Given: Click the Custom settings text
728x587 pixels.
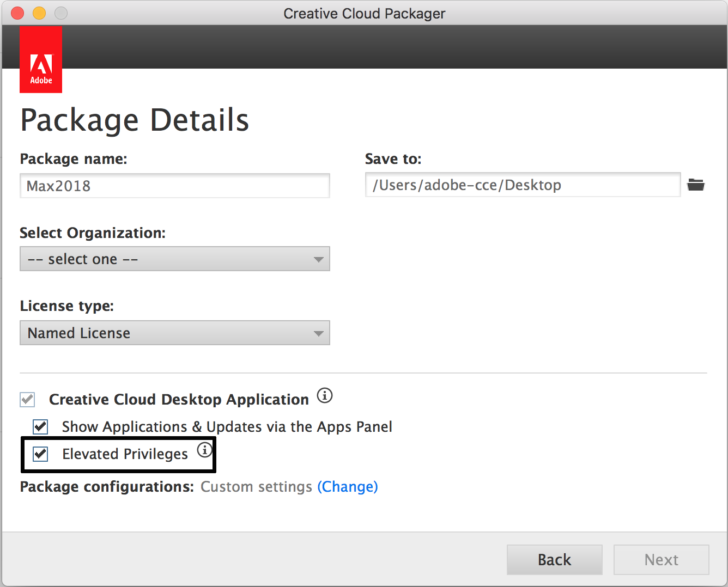Looking at the screenshot, I should tap(256, 486).
